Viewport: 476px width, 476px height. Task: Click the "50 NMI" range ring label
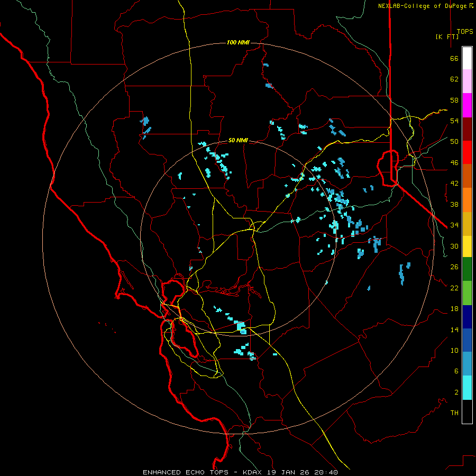[x=238, y=140]
